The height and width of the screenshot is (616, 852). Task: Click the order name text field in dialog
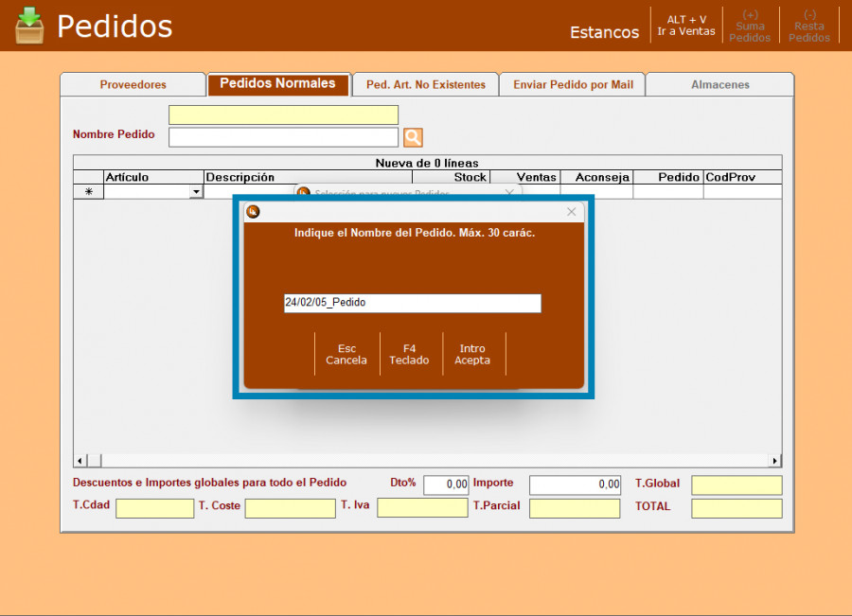click(x=412, y=303)
